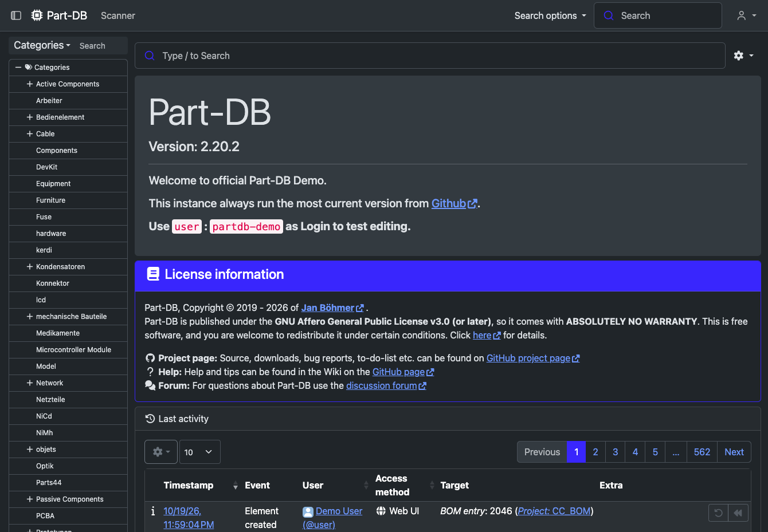Collapse the root Categories tree node

[x=18, y=67]
